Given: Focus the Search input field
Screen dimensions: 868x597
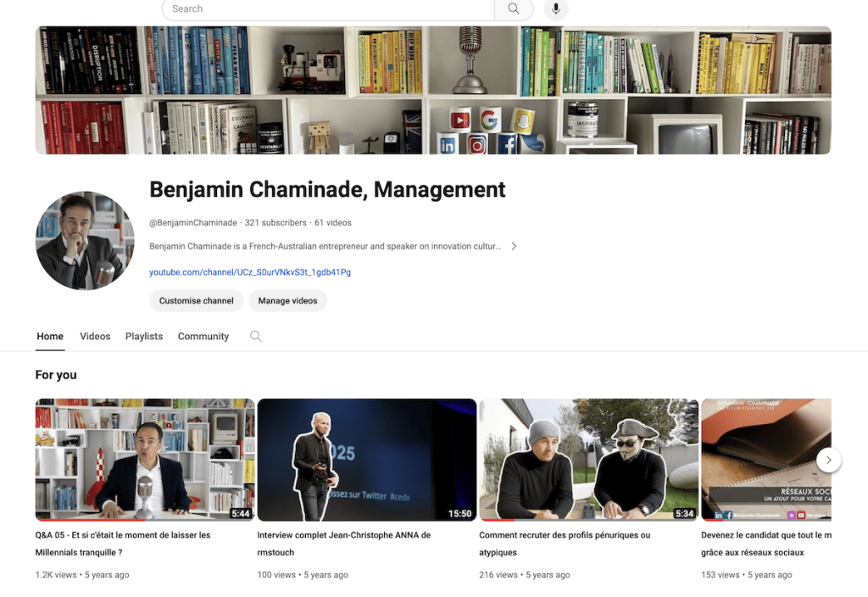Looking at the screenshot, I should (x=328, y=8).
